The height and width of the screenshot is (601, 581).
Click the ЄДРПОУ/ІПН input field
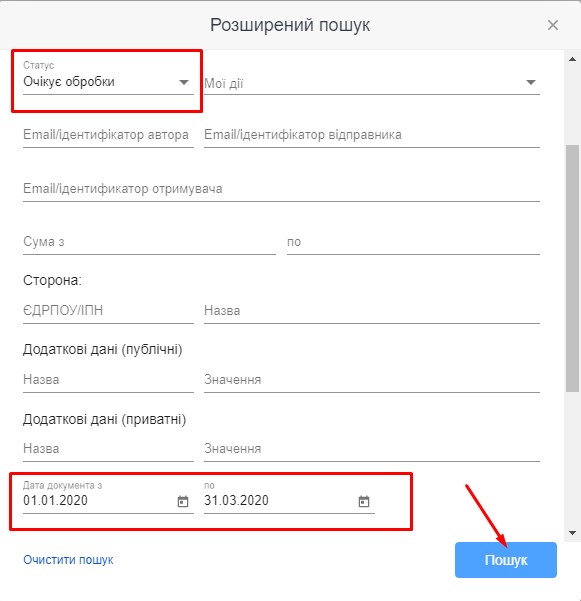coord(108,310)
